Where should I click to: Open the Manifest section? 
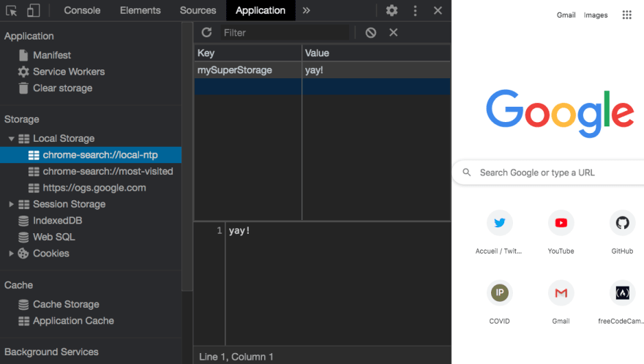[x=52, y=55]
